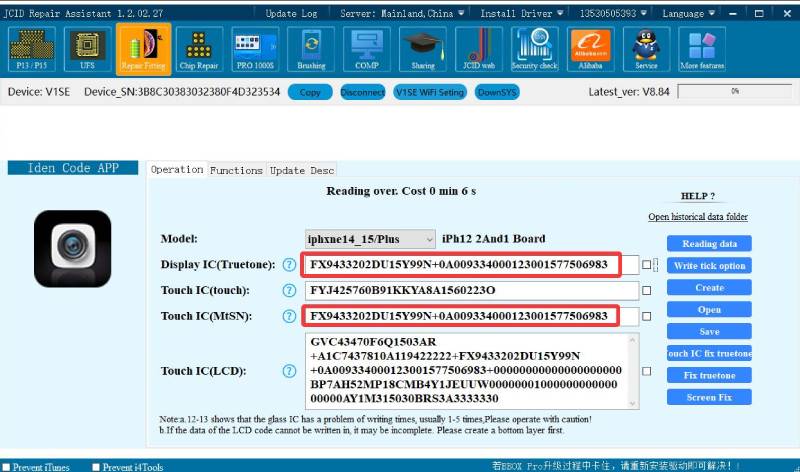The height and width of the screenshot is (472, 800).
Task: Click the Create button
Action: pos(709,287)
